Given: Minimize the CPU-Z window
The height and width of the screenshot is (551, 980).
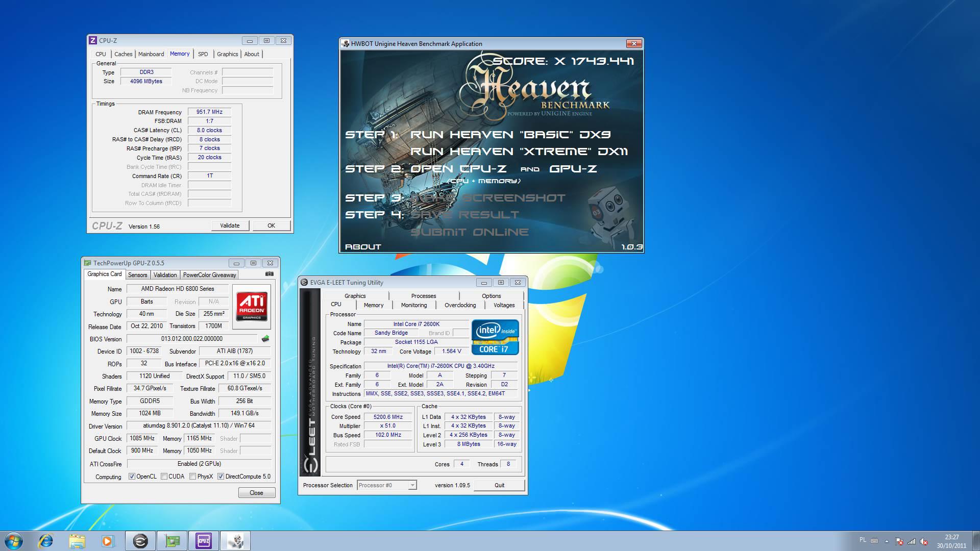Looking at the screenshot, I should click(250, 41).
